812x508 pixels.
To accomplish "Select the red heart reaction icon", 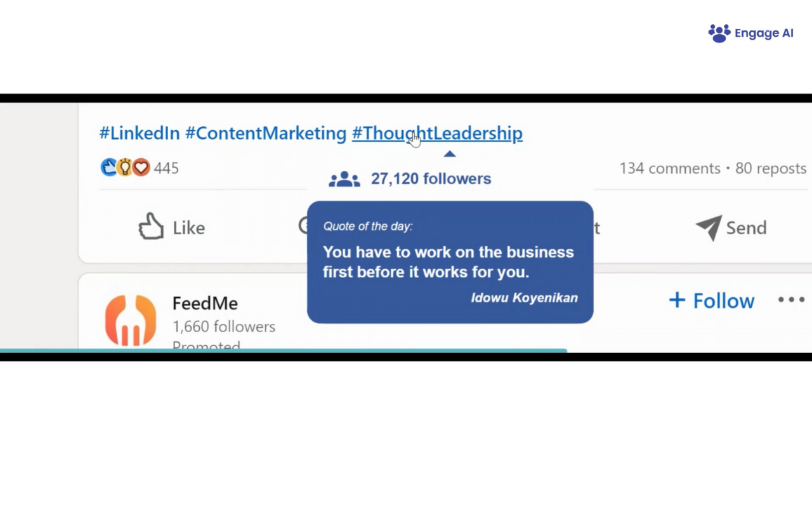I will tap(141, 168).
